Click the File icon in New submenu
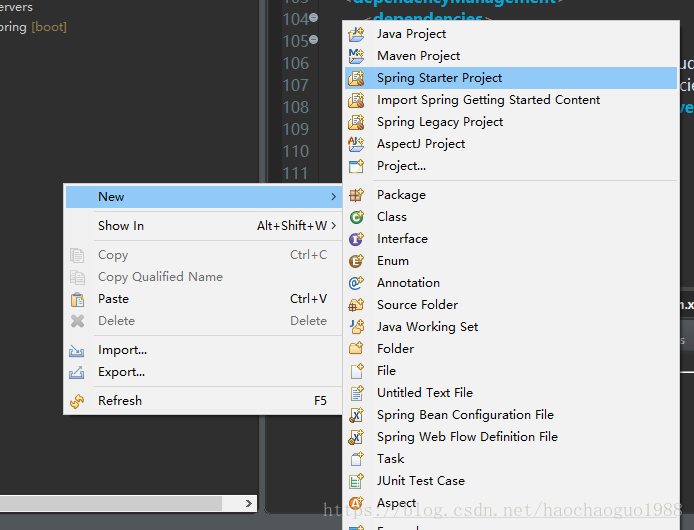The width and height of the screenshot is (694, 530). 356,371
